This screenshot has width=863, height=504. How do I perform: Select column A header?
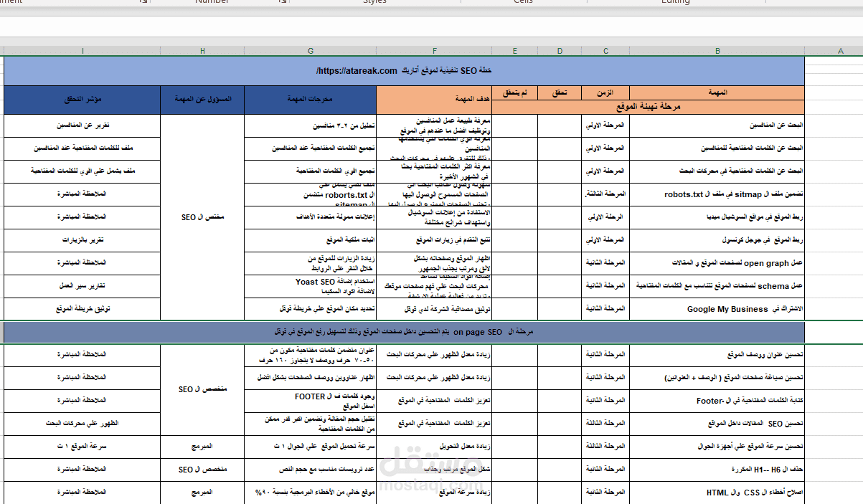click(x=840, y=51)
